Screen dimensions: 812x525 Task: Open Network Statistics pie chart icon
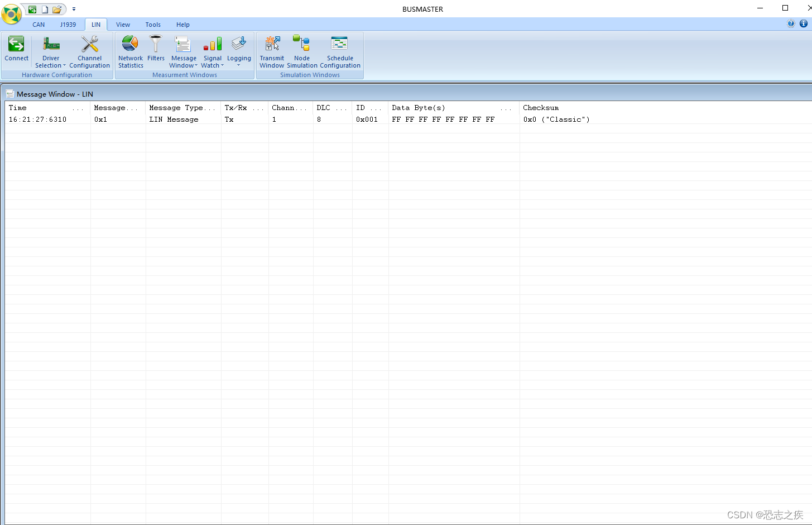[130, 44]
